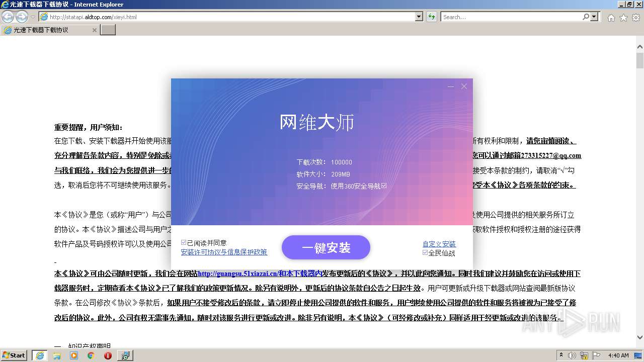
Task: Minimize the 网维大师 installer dialog
Action: 450,86
